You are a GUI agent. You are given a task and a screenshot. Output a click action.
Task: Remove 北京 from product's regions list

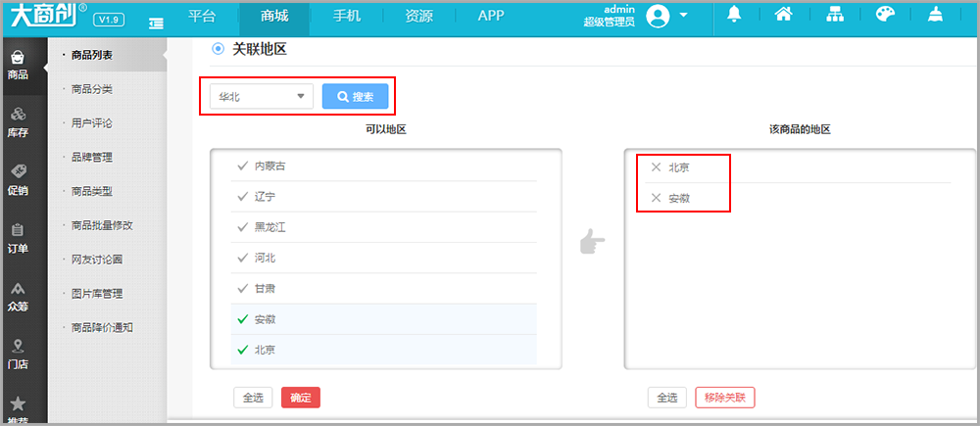pyautogui.click(x=657, y=167)
